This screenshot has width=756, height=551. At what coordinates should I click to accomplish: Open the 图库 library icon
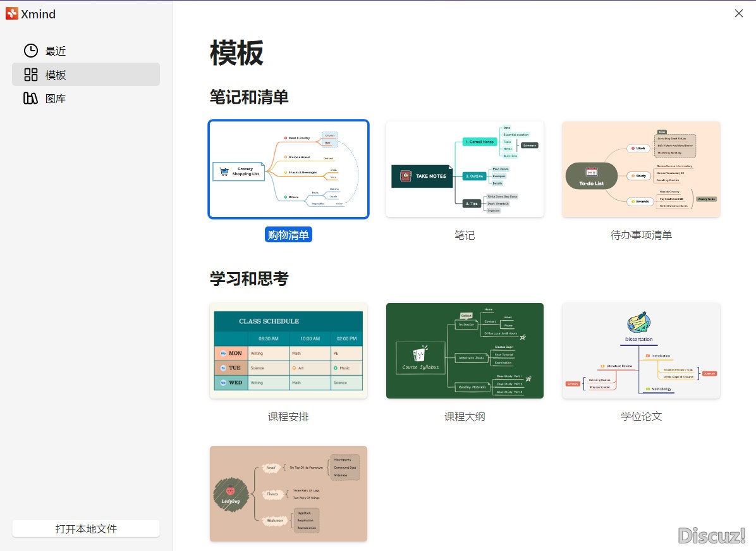click(30, 98)
